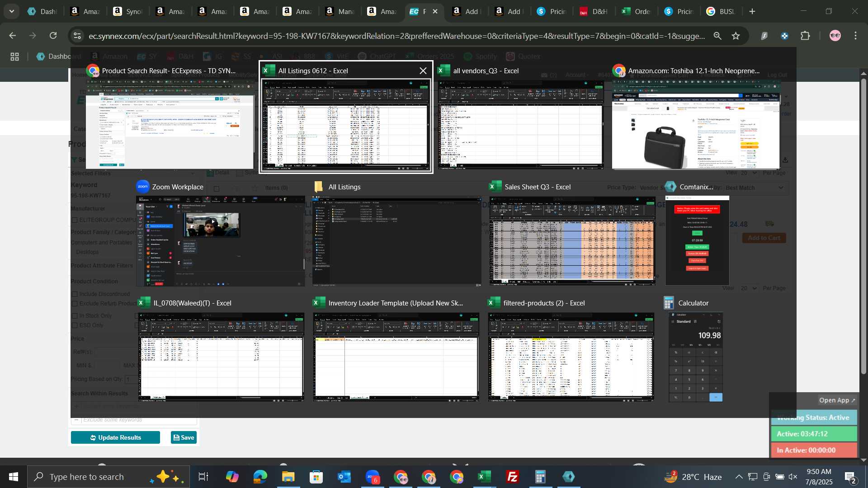
Task: Open the Chrome extensions puzzle icon
Action: (x=805, y=36)
